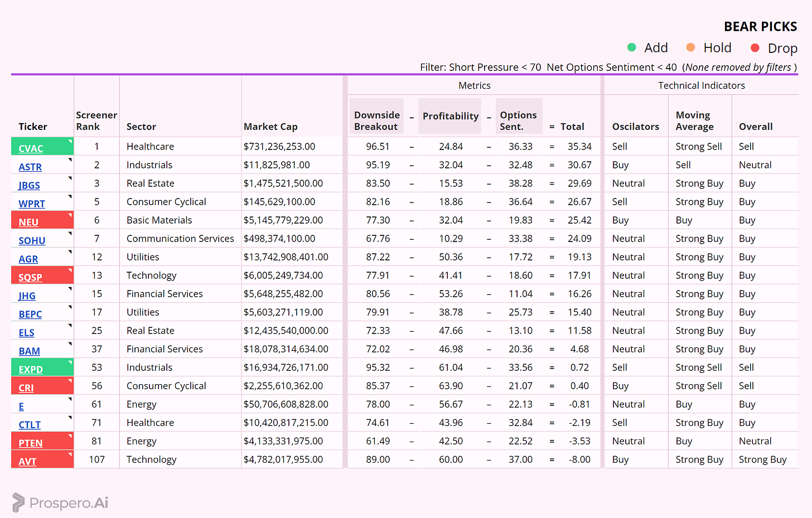Select the Screener Rank column header

click(96, 120)
